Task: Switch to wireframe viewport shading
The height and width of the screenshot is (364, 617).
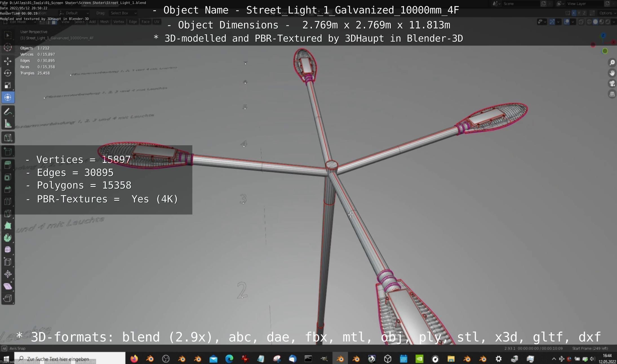Action: click(x=589, y=22)
